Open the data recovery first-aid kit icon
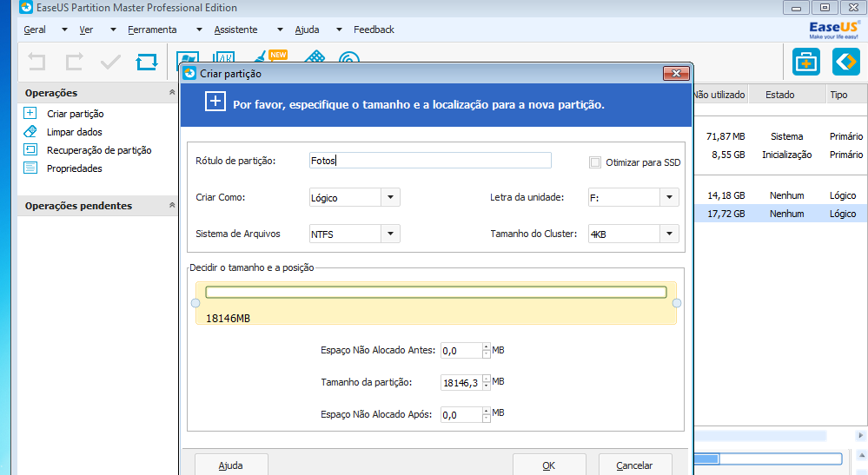The image size is (868, 475). 806,62
